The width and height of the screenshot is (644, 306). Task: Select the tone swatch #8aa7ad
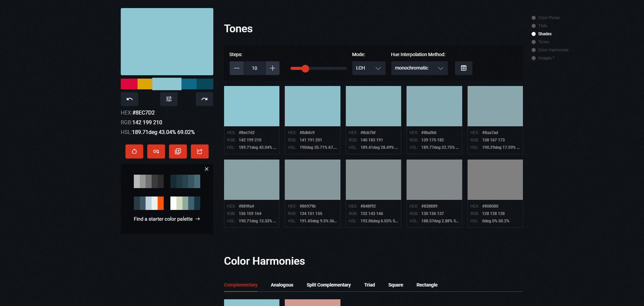pyautogui.click(x=495, y=106)
